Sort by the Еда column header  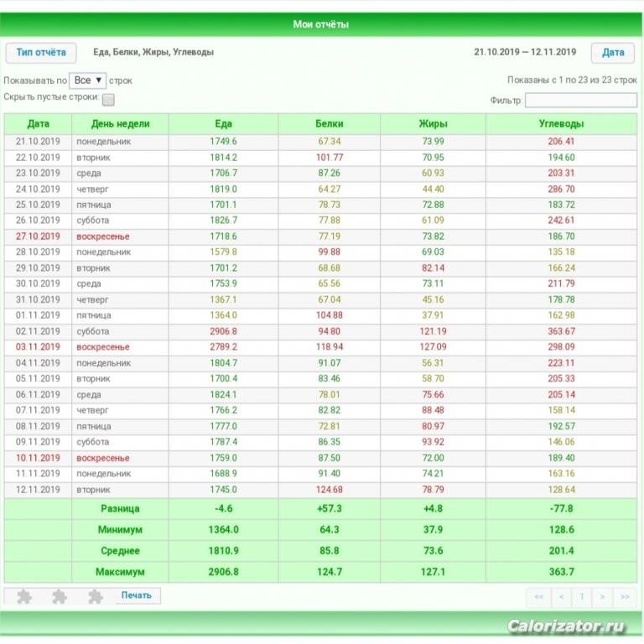tap(223, 124)
